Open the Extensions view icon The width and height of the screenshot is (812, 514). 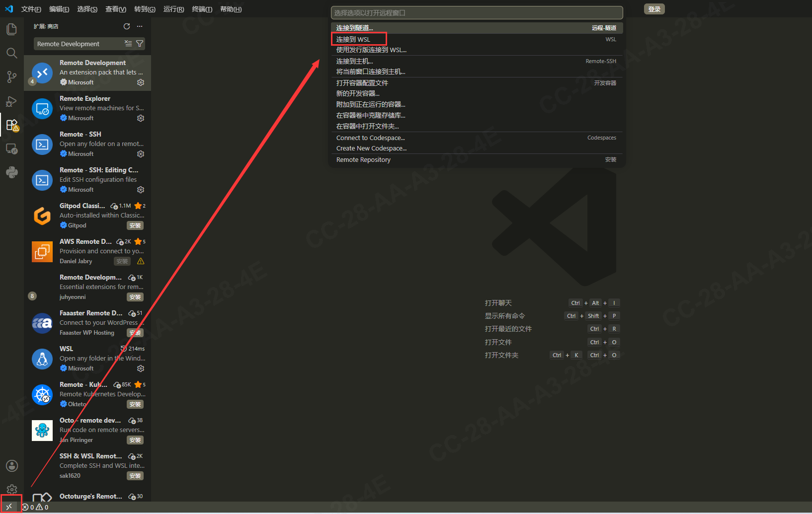pyautogui.click(x=11, y=125)
